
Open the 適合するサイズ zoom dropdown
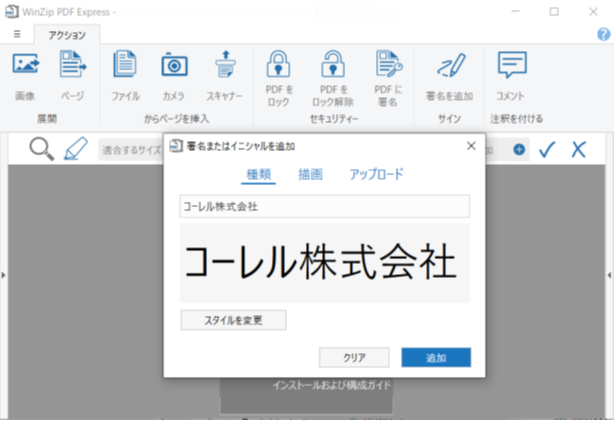[131, 149]
